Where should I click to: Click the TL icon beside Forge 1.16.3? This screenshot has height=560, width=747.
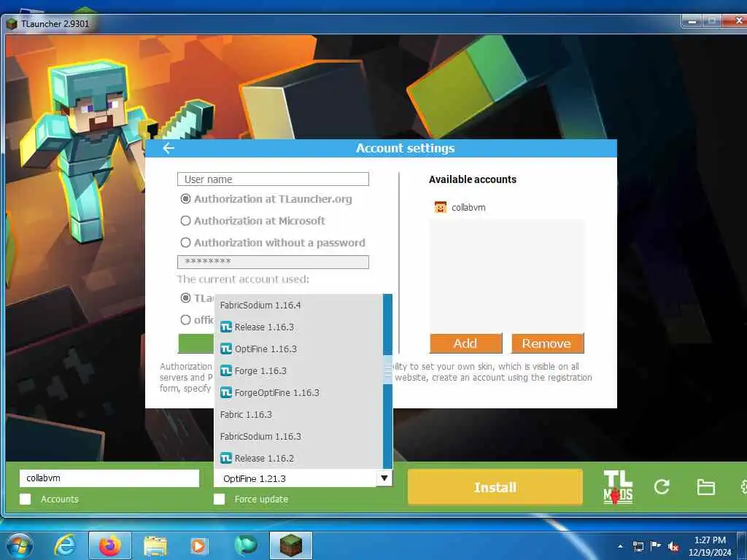point(226,371)
